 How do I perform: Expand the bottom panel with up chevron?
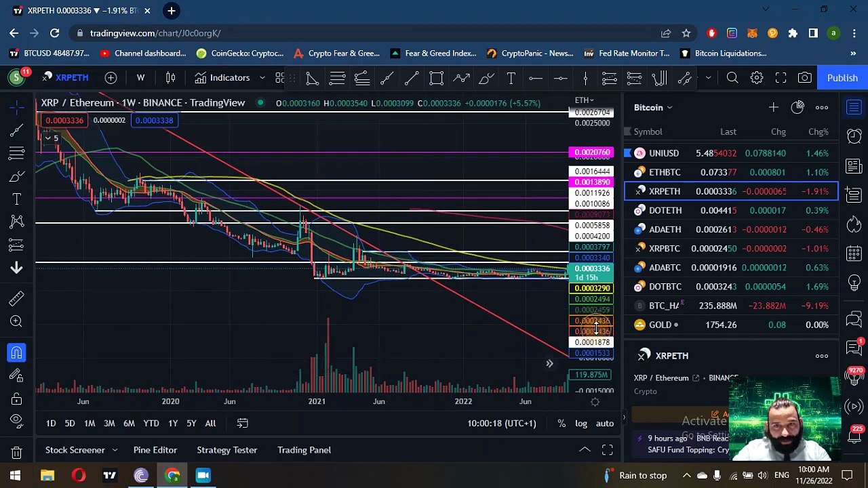click(x=585, y=450)
